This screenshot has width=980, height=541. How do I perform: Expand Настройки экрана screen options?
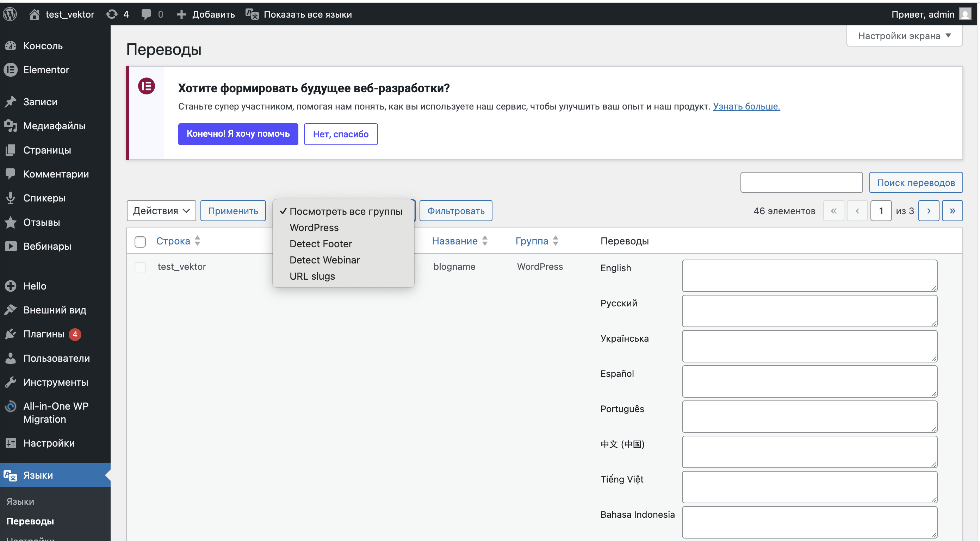coord(904,36)
